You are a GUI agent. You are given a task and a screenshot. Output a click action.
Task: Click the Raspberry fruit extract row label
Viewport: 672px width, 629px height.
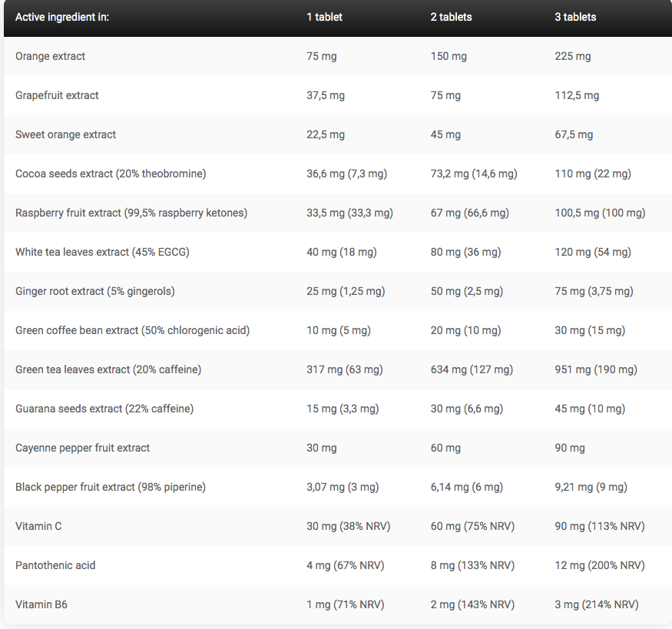(x=131, y=213)
